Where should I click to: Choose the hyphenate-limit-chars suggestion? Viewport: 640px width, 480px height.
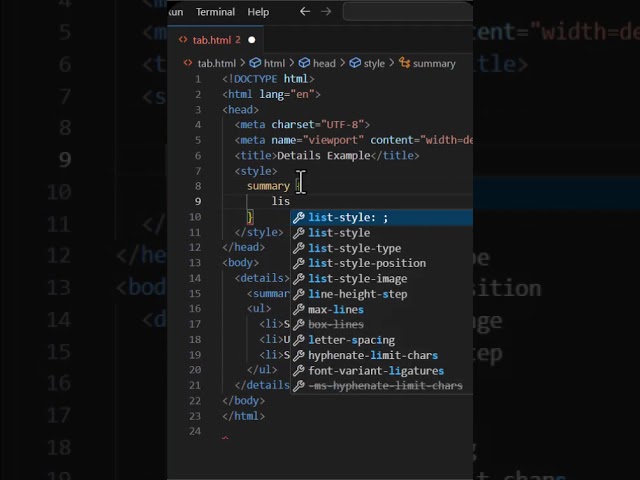click(x=382, y=355)
